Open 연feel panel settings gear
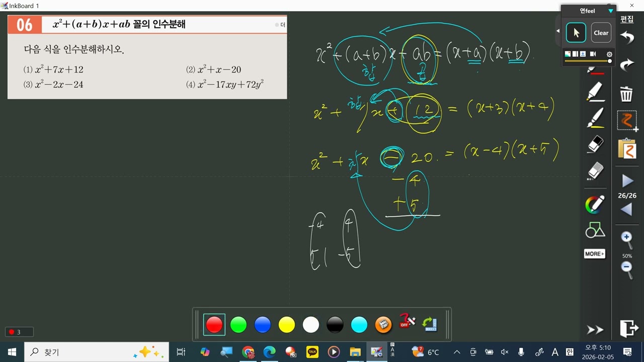The width and height of the screenshot is (644, 362). 609,54
